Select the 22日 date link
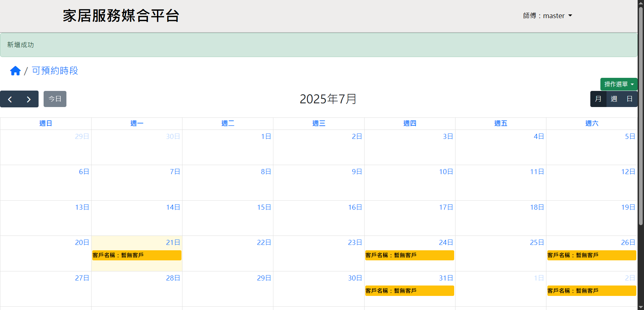 [264, 243]
